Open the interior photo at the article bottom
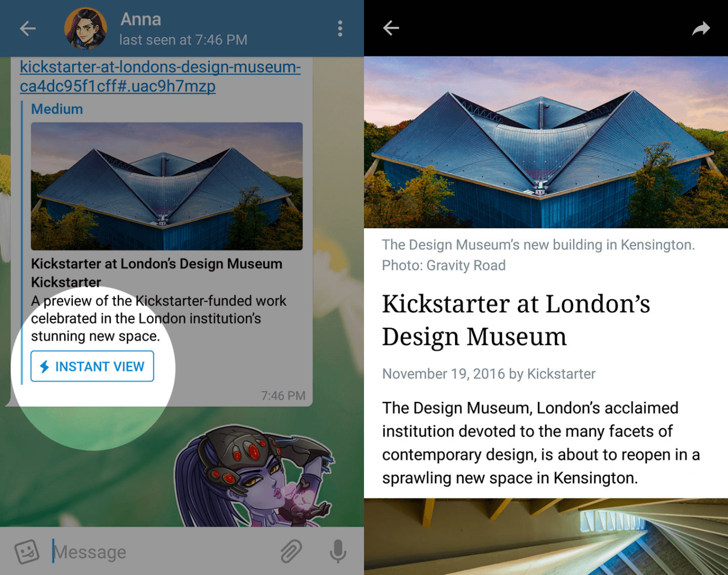This screenshot has width=728, height=575. click(546, 536)
